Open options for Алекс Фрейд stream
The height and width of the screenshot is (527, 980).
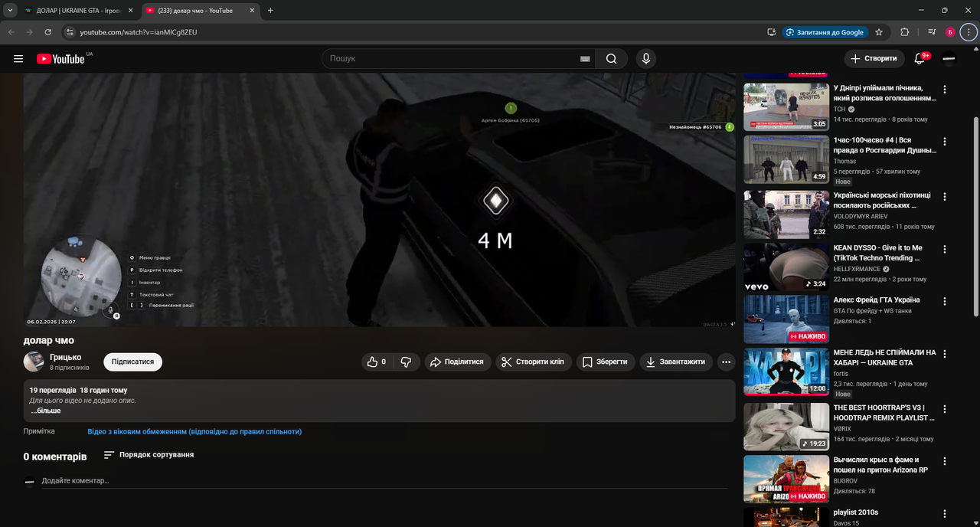click(x=944, y=301)
